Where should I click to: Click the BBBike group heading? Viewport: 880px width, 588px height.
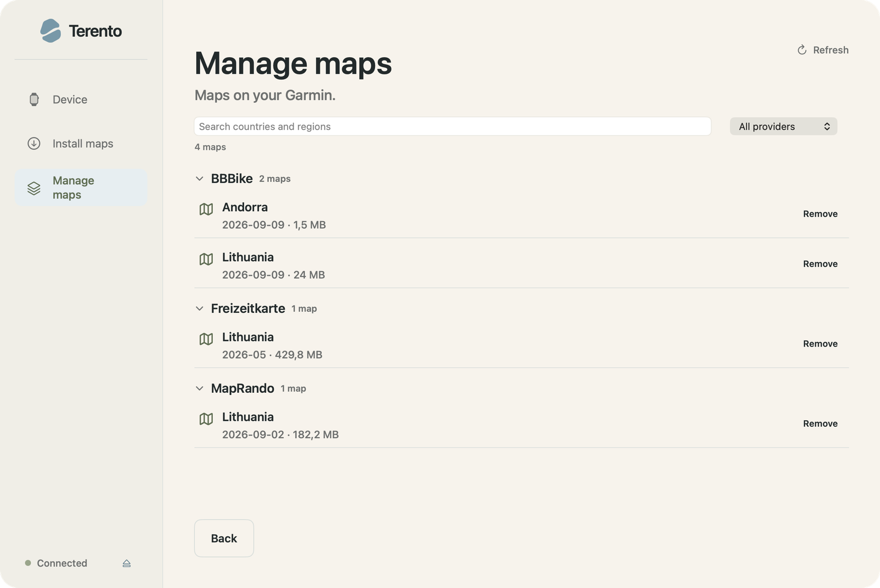coord(232,179)
